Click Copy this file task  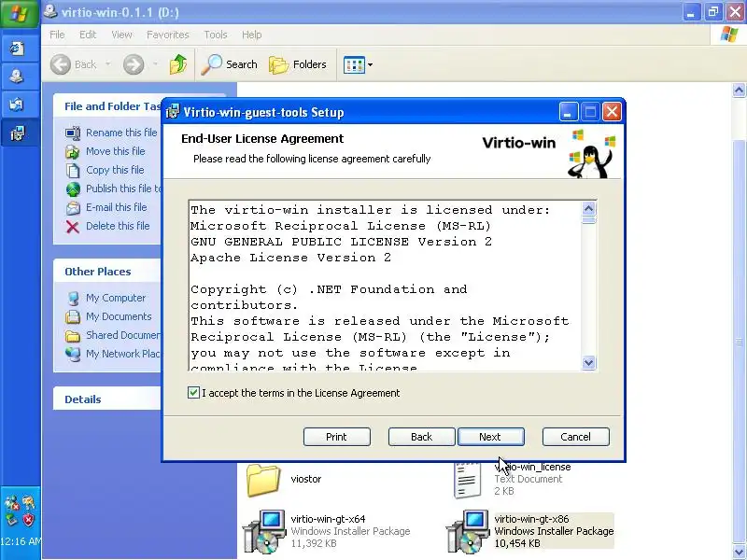[115, 170]
